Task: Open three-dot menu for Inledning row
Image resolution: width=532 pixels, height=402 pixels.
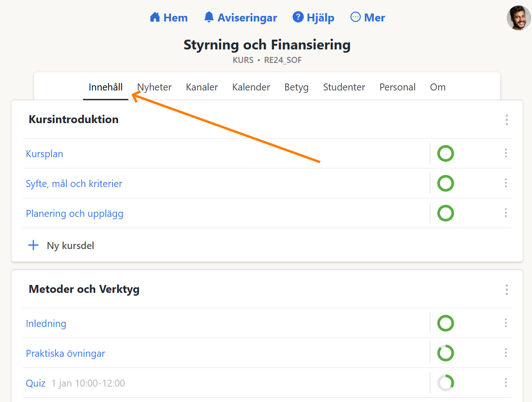Action: (x=505, y=323)
